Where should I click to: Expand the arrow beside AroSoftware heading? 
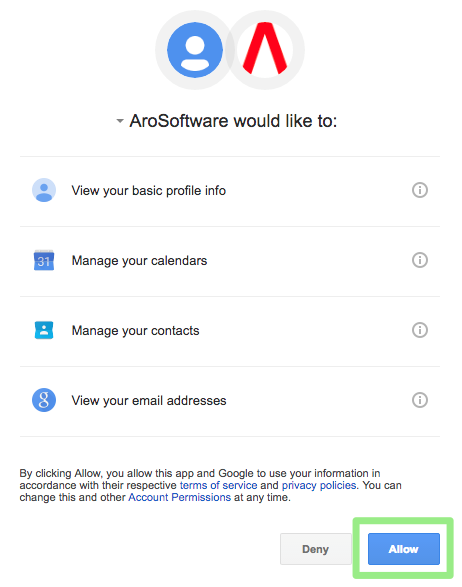pos(120,121)
